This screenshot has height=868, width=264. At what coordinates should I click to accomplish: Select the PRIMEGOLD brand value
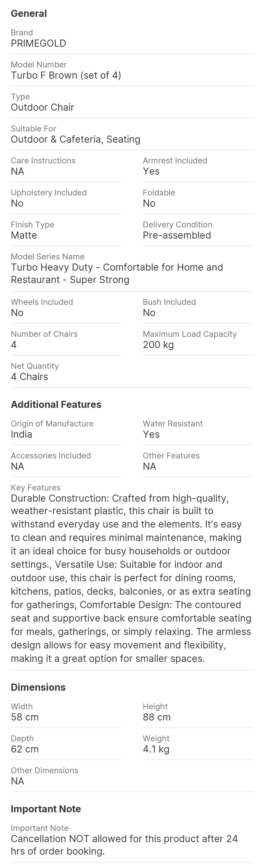click(x=38, y=43)
